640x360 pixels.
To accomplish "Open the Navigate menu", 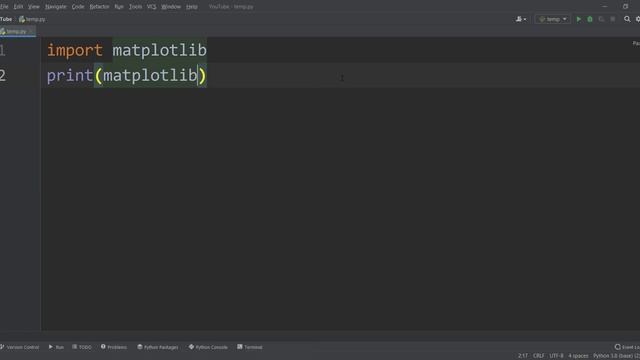I will pos(56,7).
